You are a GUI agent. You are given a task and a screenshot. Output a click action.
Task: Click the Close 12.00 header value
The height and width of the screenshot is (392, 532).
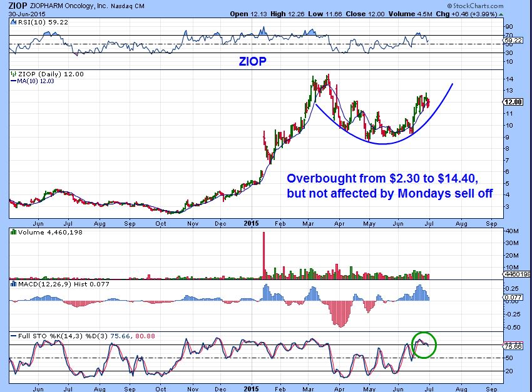tap(365, 14)
